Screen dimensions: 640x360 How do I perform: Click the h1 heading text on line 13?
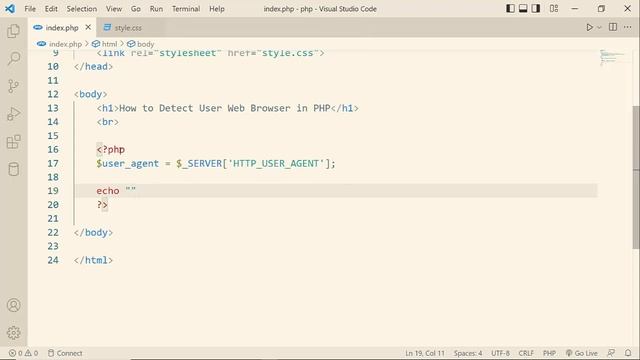click(x=224, y=108)
